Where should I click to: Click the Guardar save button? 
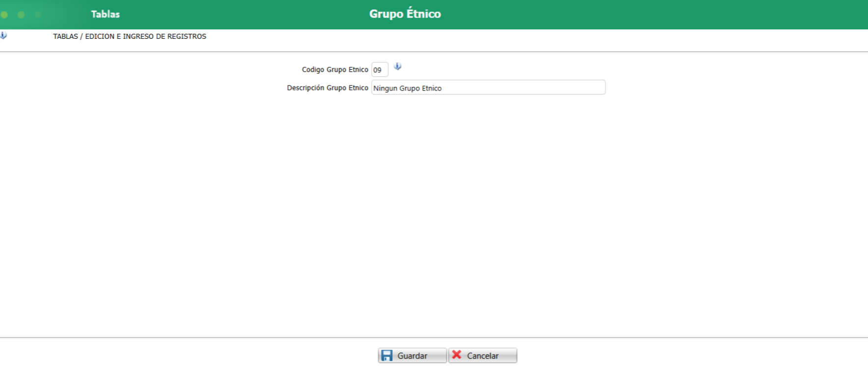coord(412,355)
